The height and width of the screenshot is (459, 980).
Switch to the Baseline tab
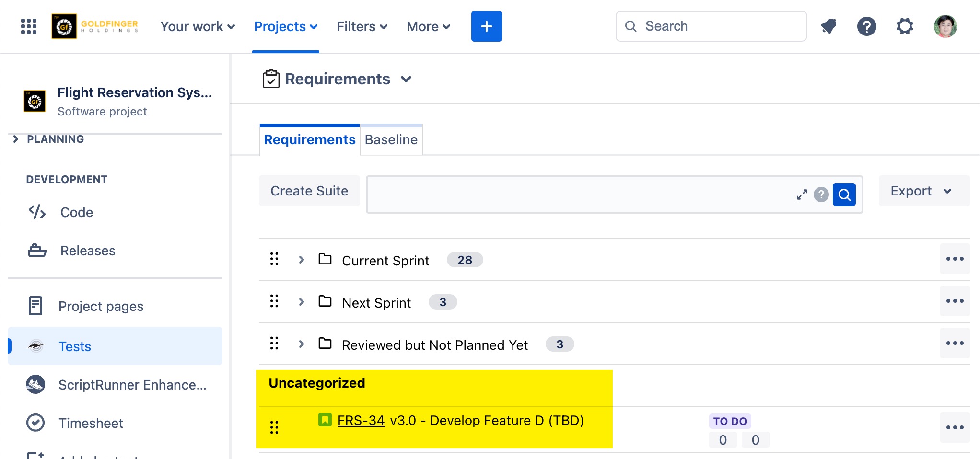391,140
